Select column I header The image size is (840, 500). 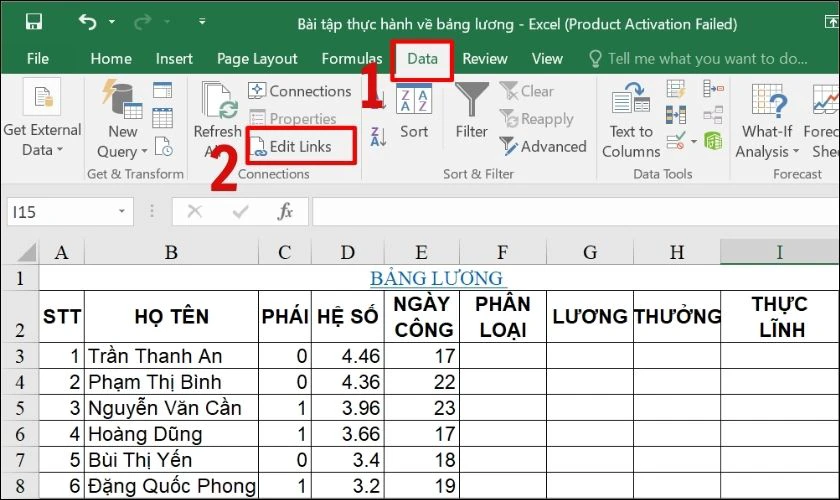pyautogui.click(x=780, y=252)
